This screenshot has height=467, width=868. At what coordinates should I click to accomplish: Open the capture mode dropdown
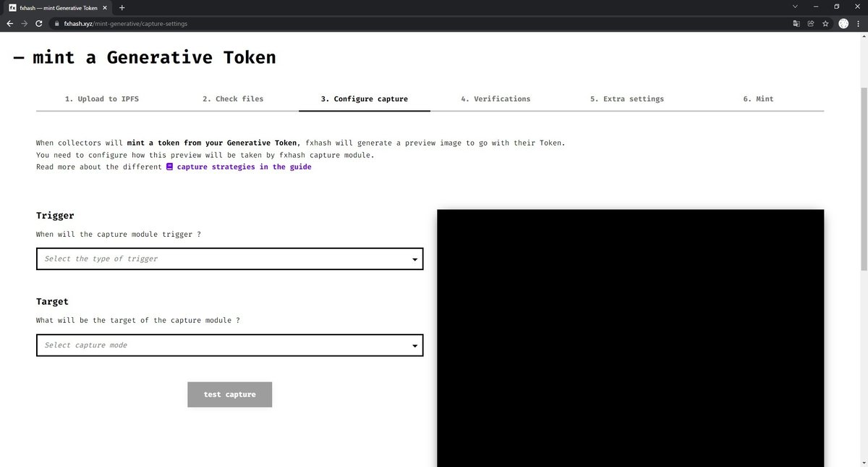(x=229, y=345)
